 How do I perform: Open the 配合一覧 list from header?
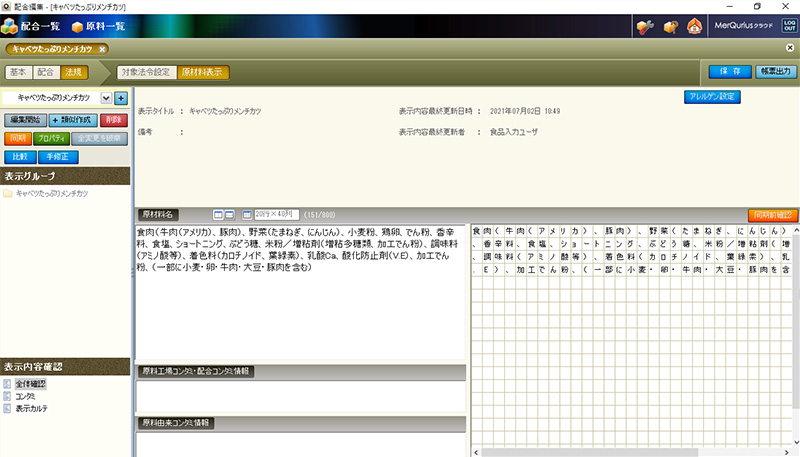point(36,25)
